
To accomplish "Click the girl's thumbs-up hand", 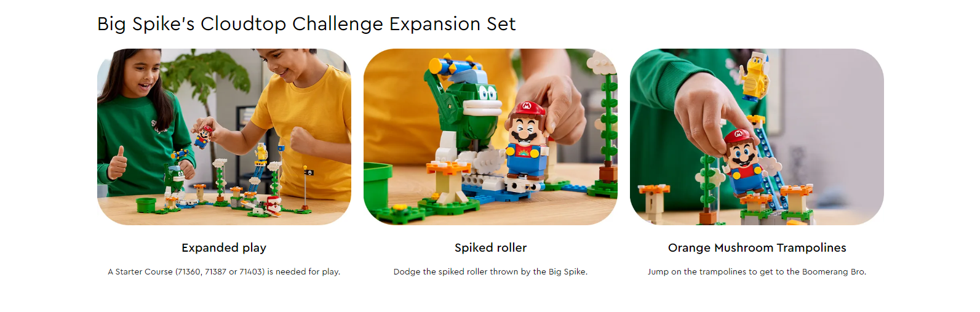I will click(x=116, y=163).
